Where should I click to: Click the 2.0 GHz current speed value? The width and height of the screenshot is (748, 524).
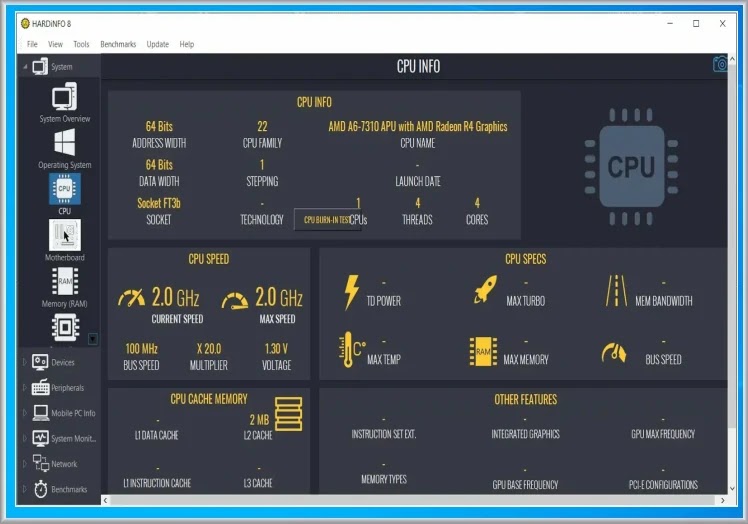click(175, 297)
